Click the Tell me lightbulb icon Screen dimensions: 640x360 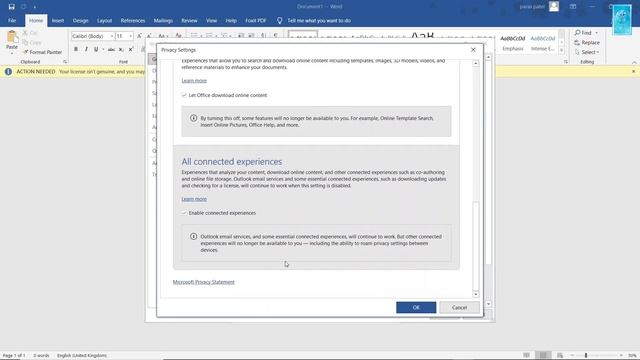point(280,20)
